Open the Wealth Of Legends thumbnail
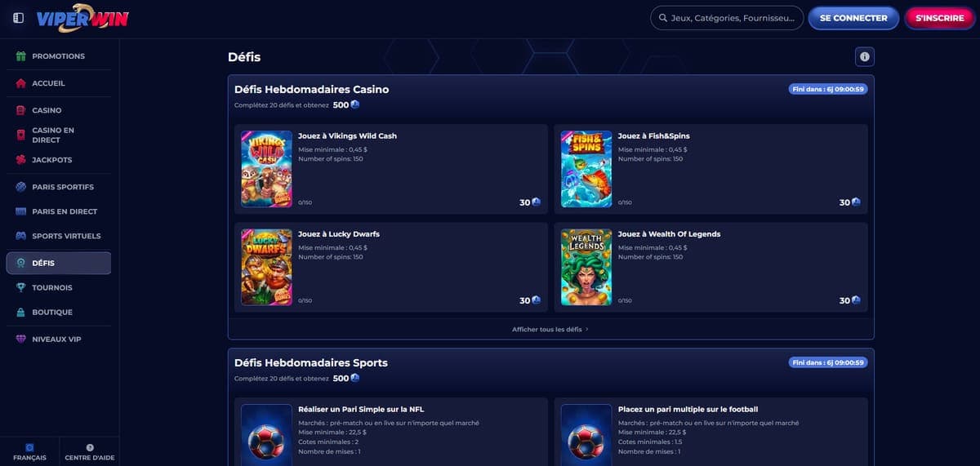The image size is (980, 466). click(586, 267)
